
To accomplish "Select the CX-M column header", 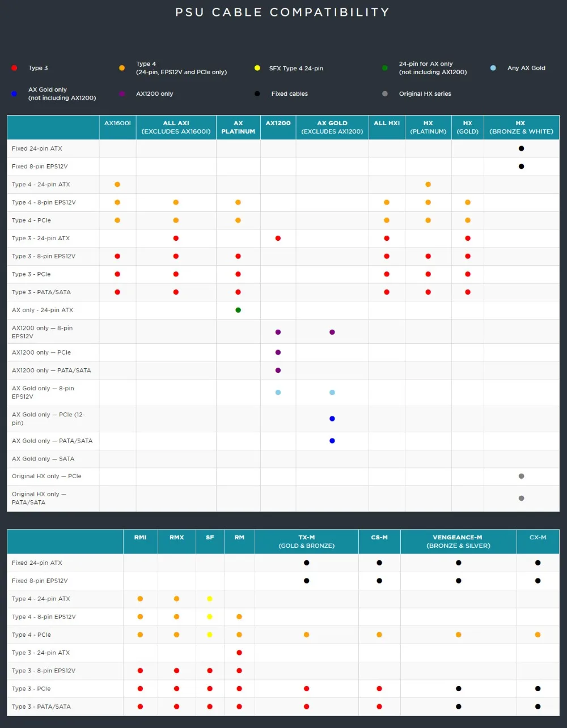I will (538, 542).
